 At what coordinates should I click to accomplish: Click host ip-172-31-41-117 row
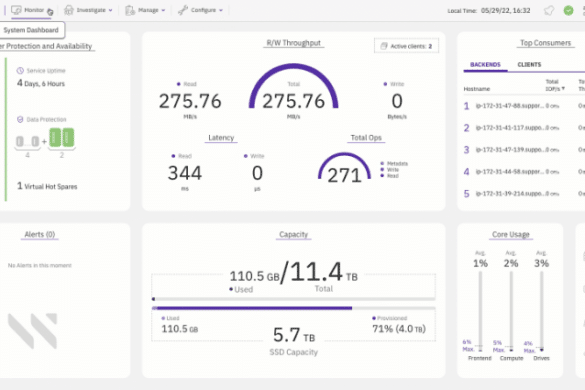click(x=524, y=128)
